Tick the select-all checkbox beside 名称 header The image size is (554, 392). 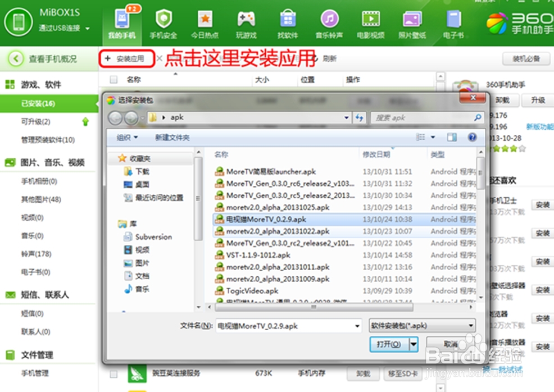pos(113,80)
